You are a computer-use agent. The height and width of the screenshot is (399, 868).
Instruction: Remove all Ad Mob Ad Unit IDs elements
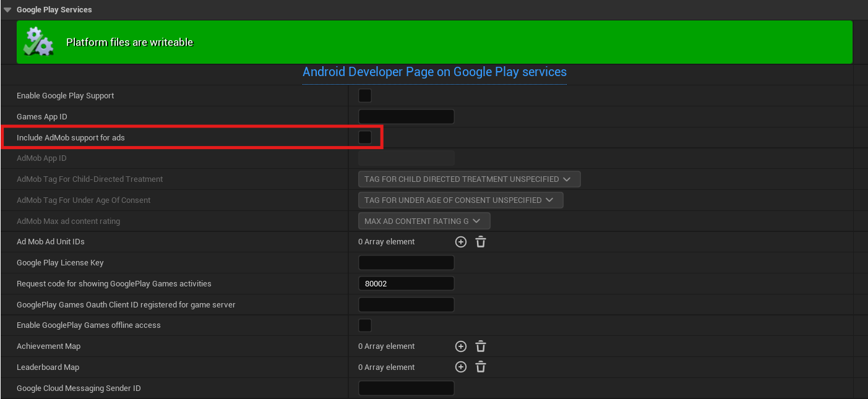pyautogui.click(x=481, y=242)
